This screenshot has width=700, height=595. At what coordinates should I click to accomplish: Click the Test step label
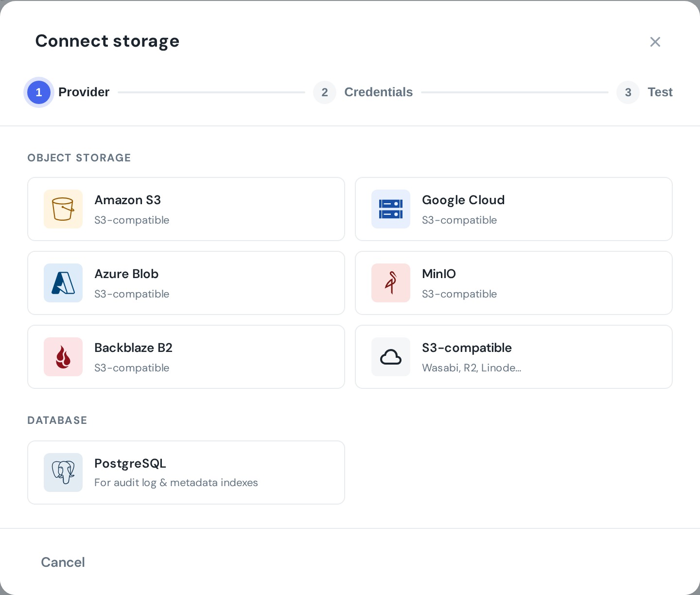tap(660, 92)
